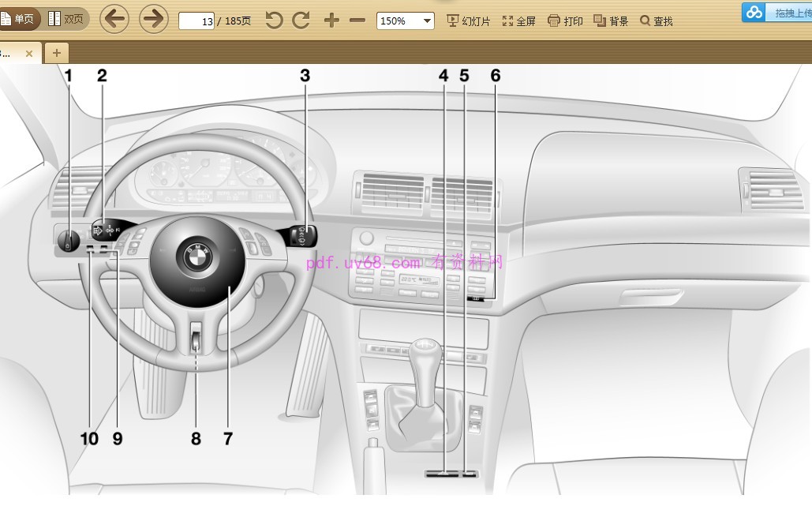Zoom out with the minus icon
This screenshot has height=521, width=812.
(357, 21)
